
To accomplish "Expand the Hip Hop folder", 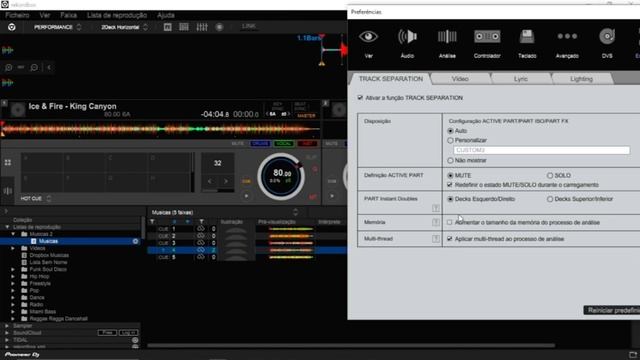I will click(13, 276).
